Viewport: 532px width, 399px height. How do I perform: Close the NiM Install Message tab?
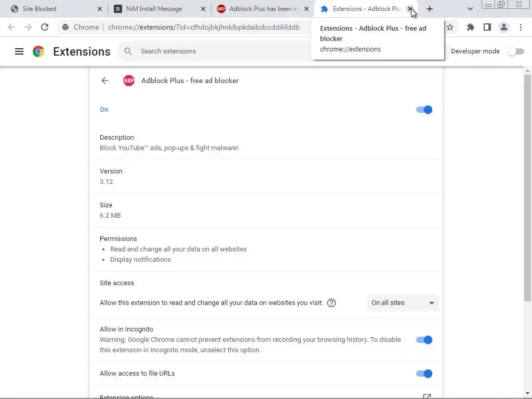coord(203,9)
